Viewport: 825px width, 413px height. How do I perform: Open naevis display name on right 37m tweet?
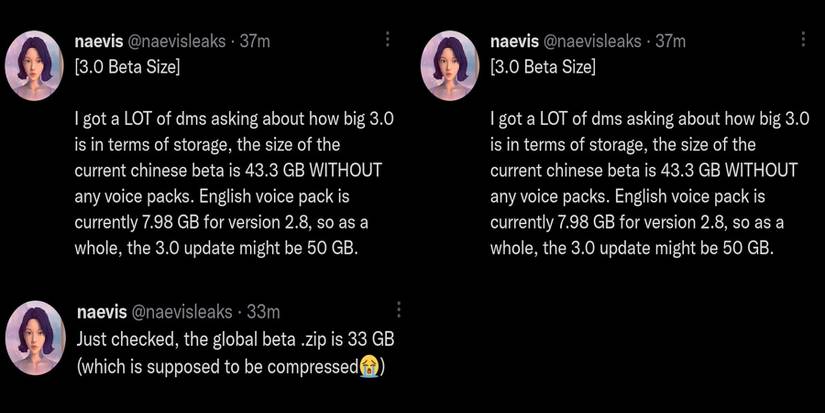514,41
